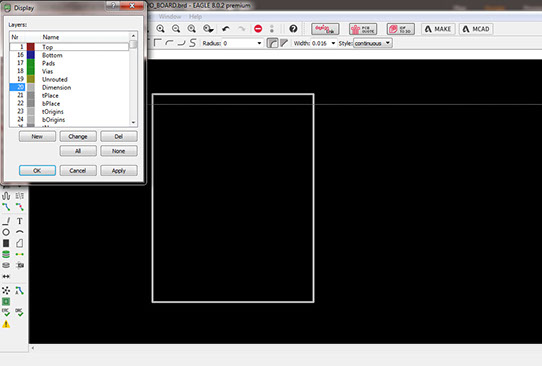Toggle visibility of layer number 18
Viewport: 542px width, 366px height.
(x=20, y=71)
